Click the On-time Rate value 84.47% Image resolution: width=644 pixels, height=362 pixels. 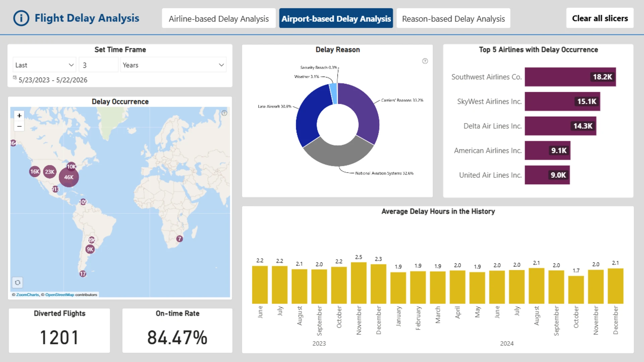click(177, 337)
